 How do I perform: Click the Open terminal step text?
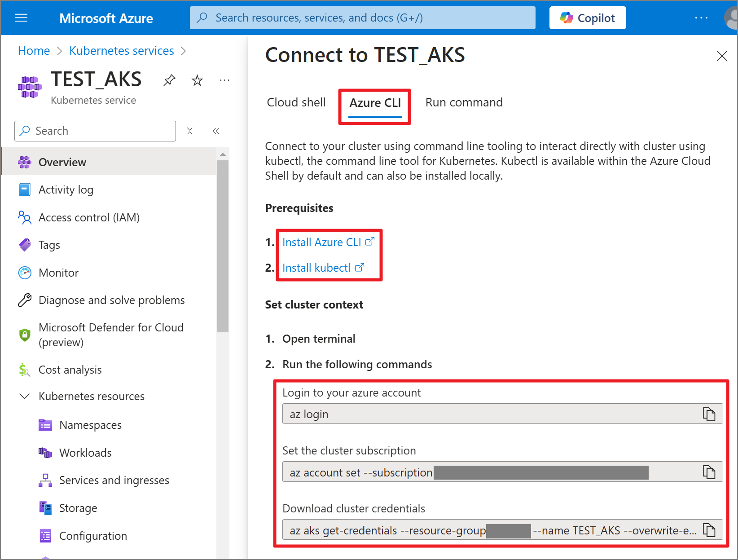(319, 339)
